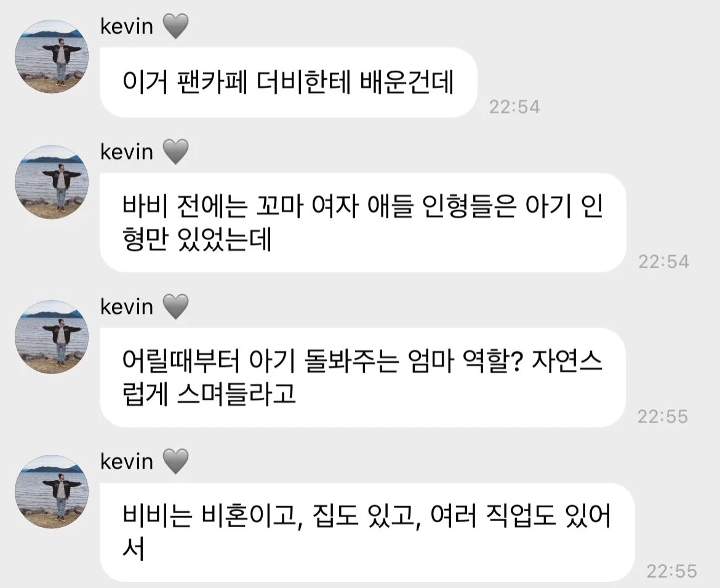Click the kevin name above the '바비 전에는' message

pos(127,152)
